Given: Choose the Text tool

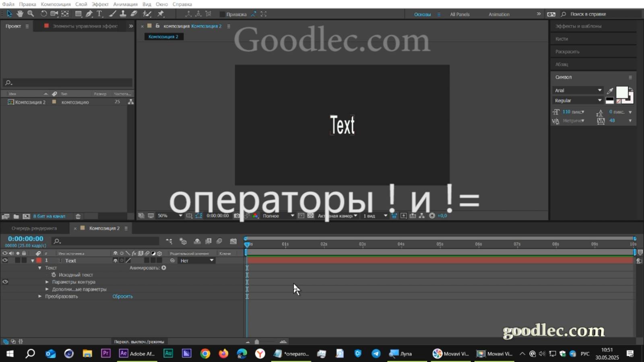Looking at the screenshot, I should pos(99,13).
